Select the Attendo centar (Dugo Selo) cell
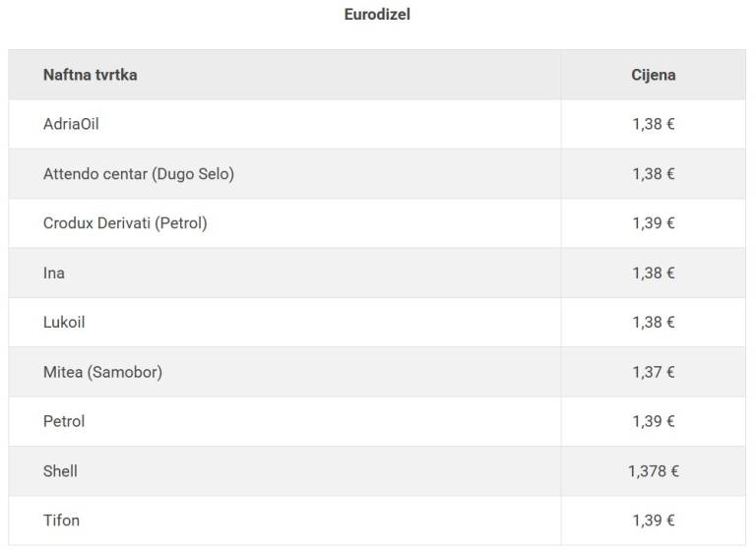Image resolution: width=756 pixels, height=550 pixels. pyautogui.click(x=138, y=174)
